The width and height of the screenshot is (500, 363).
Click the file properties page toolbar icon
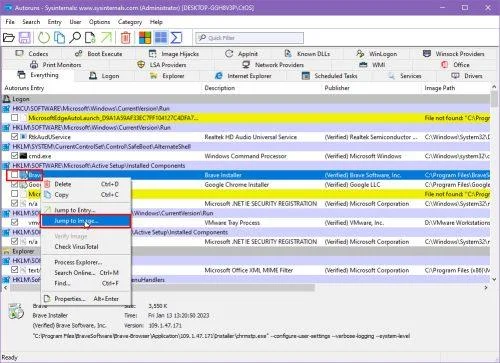(x=90, y=38)
